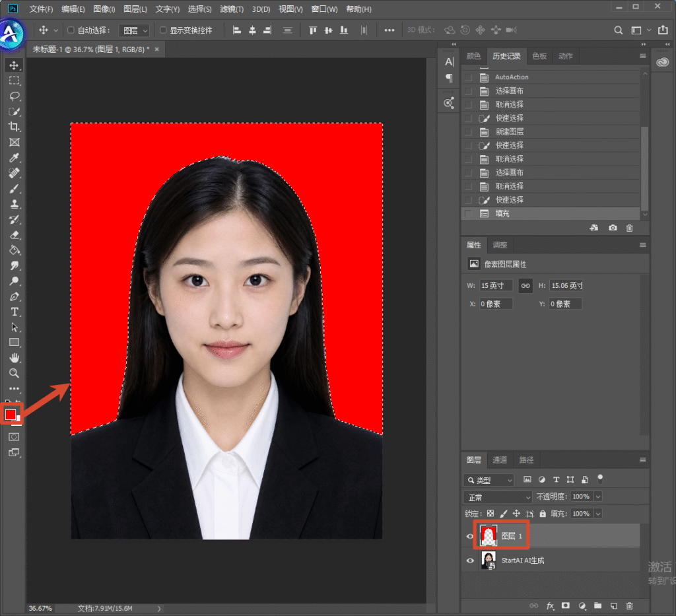This screenshot has height=616, width=676.
Task: Delete current history state with trash icon
Action: pos(629,228)
